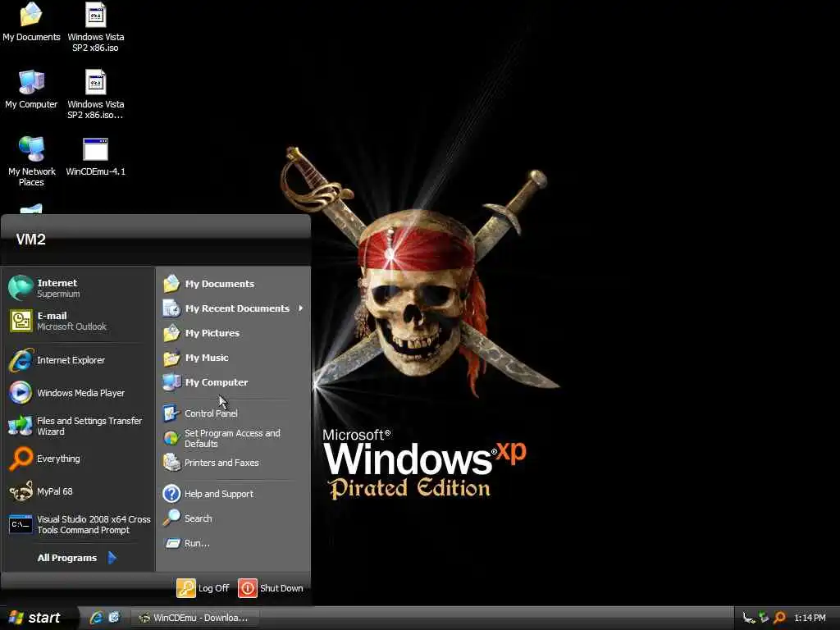Open the Supermium Internet browser entry
The height and width of the screenshot is (630, 840).
78,288
